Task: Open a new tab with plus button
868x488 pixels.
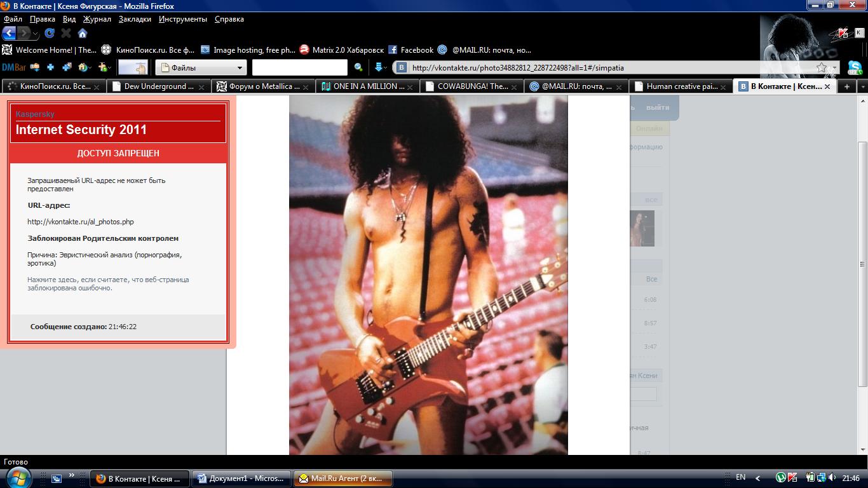Action: 846,86
